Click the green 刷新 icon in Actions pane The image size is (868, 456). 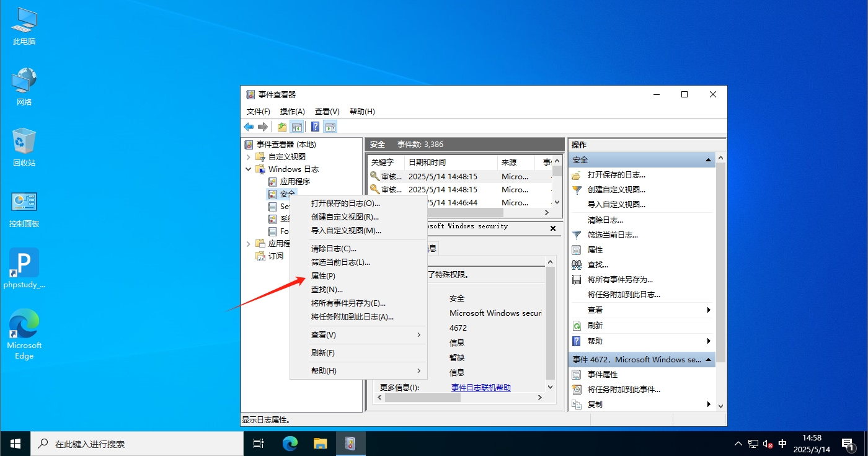tap(577, 325)
